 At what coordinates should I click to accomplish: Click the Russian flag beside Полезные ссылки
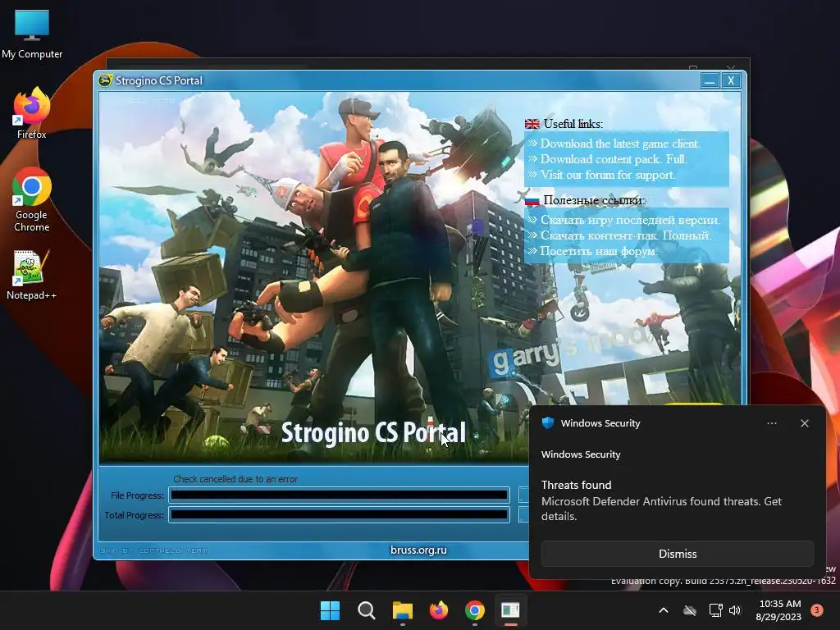[532, 200]
